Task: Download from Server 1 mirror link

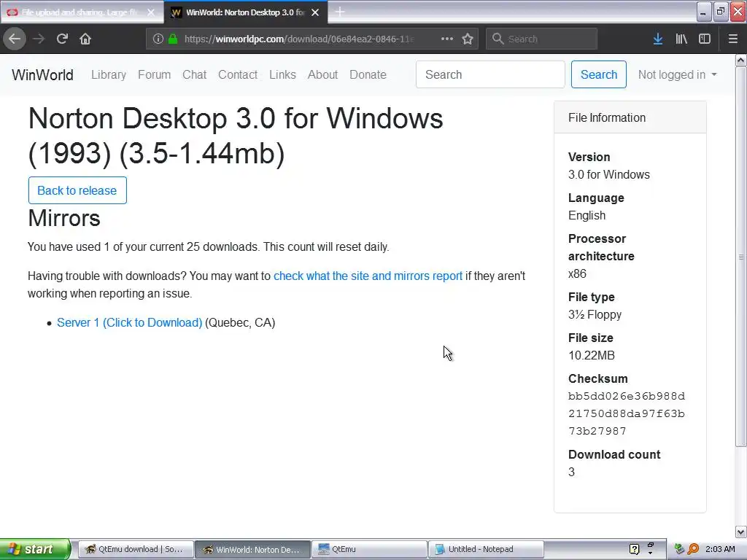Action: coord(130,323)
